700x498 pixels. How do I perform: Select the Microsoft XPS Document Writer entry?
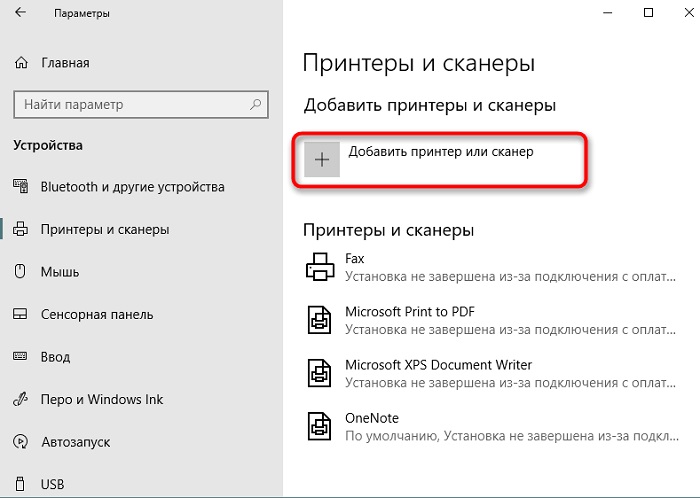click(438, 365)
